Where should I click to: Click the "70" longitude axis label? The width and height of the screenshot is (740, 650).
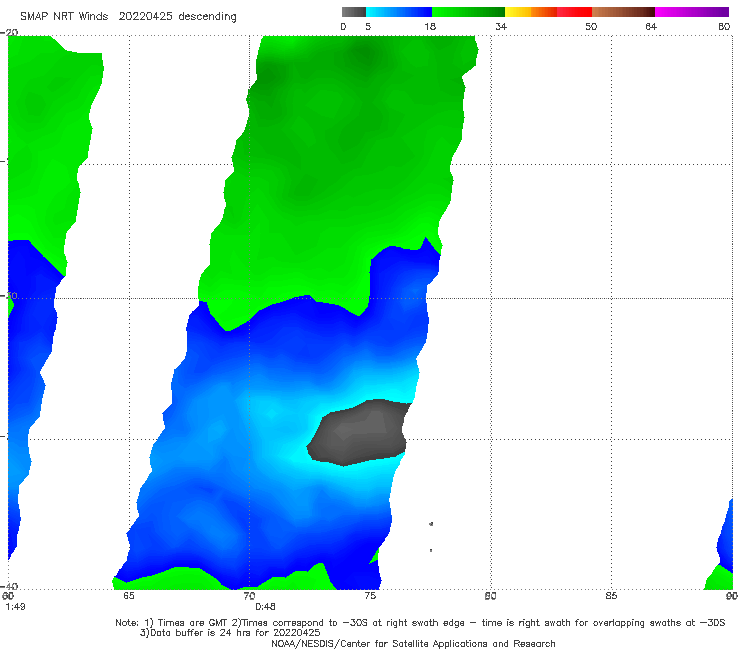click(249, 596)
